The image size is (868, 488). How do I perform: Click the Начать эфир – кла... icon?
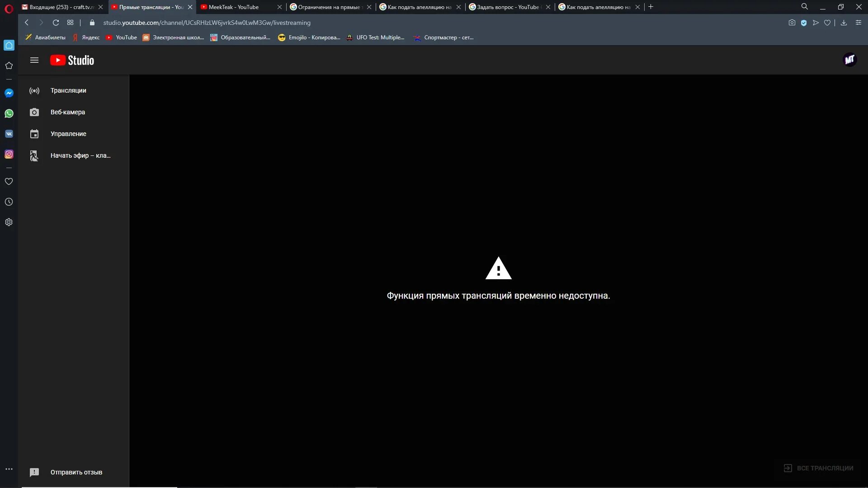34,155
